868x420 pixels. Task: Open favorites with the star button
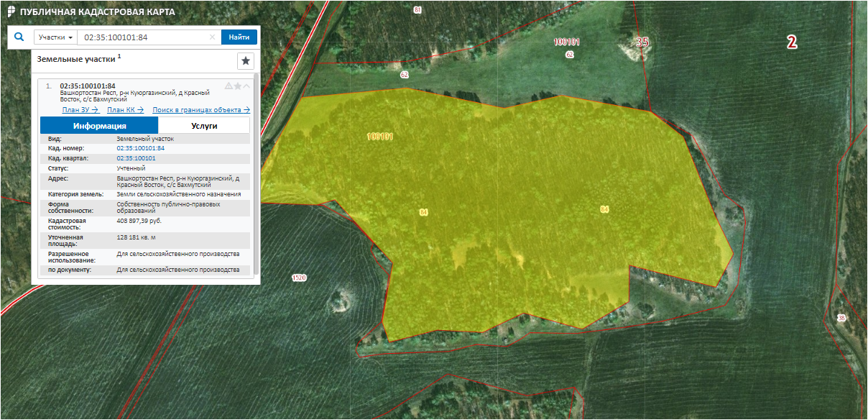(245, 61)
